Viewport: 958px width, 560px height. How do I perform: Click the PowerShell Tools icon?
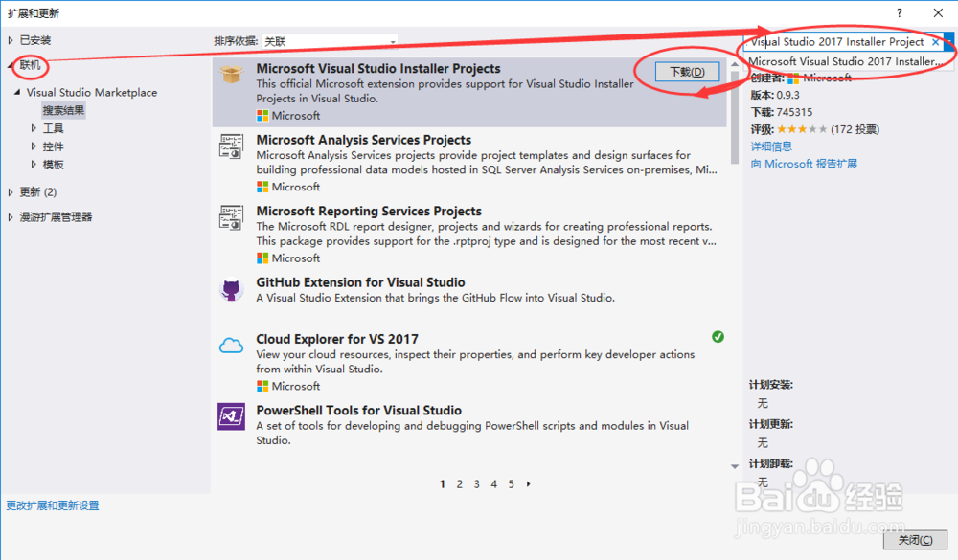(x=231, y=416)
